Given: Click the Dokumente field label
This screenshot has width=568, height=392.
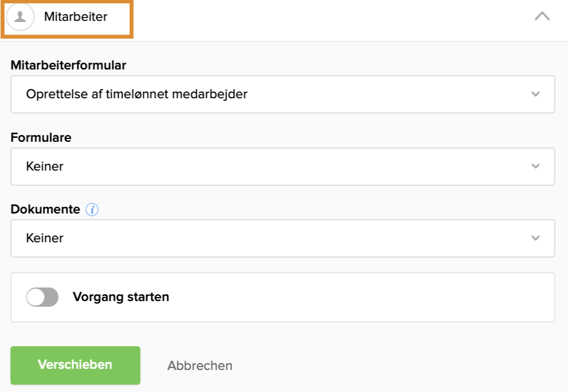Looking at the screenshot, I should [45, 209].
